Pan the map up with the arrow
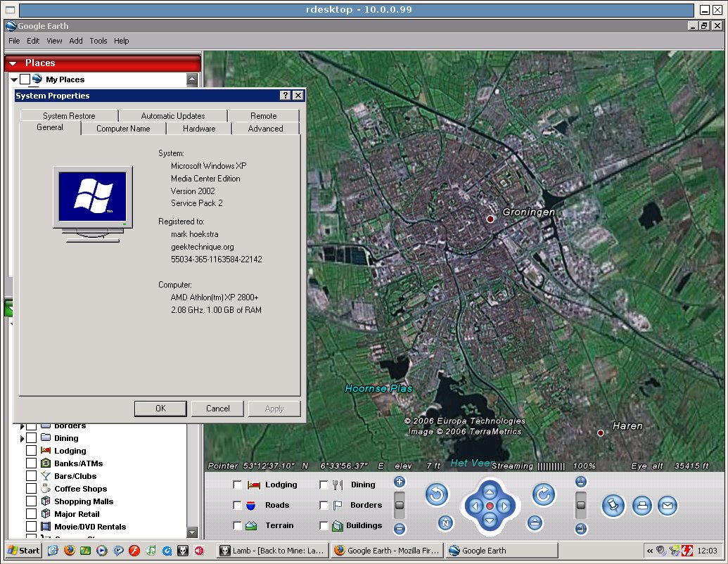Image resolution: width=728 pixels, height=564 pixels. point(490,492)
